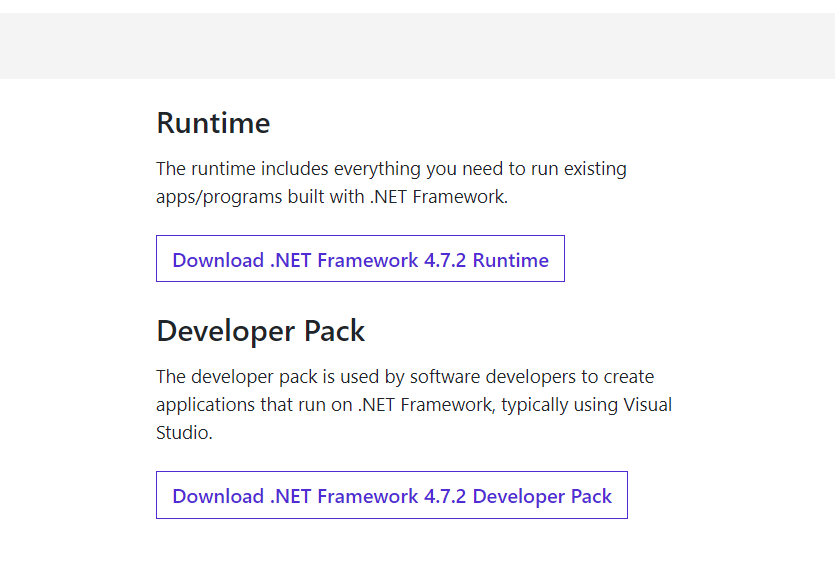Image resolution: width=835 pixels, height=564 pixels.
Task: Download .NET Framework 4.7.2 Developer Pack
Action: click(391, 495)
